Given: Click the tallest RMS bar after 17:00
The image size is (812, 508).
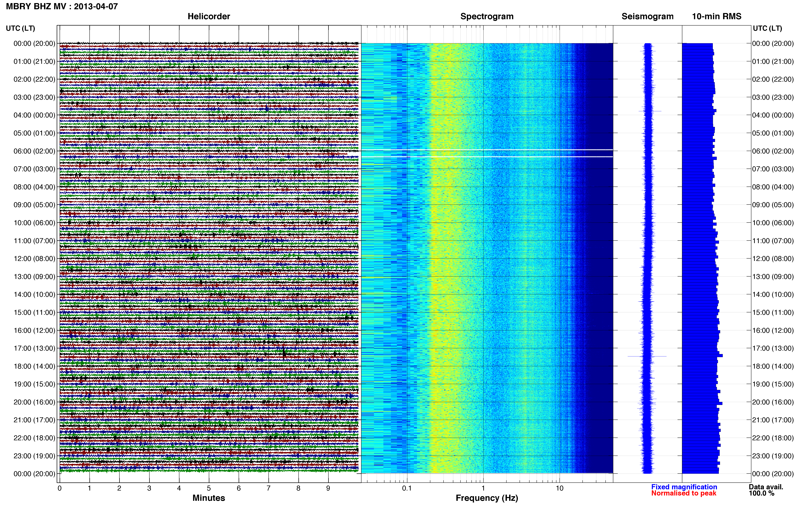Looking at the screenshot, I should [702, 355].
